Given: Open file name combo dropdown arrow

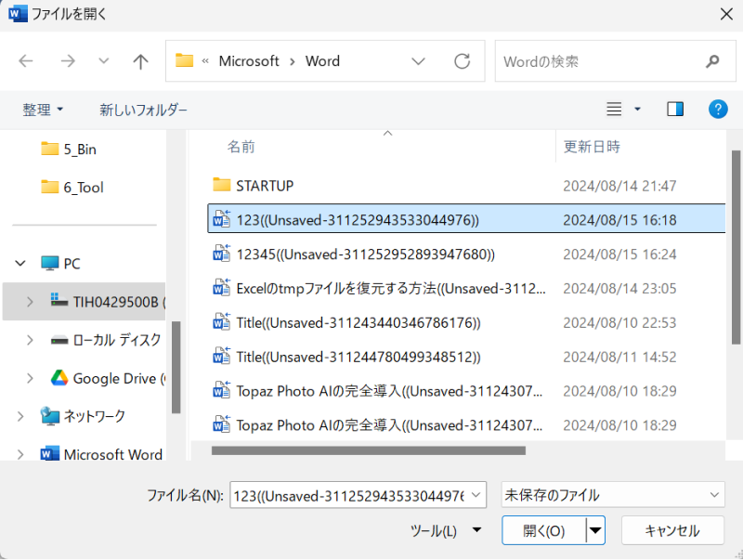Looking at the screenshot, I should tap(476, 495).
